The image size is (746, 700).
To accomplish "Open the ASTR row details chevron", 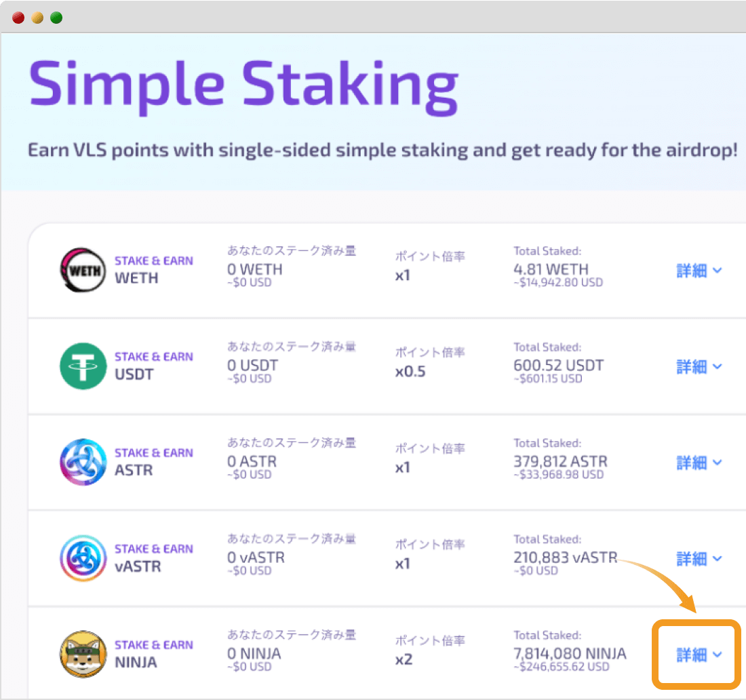I will click(717, 463).
